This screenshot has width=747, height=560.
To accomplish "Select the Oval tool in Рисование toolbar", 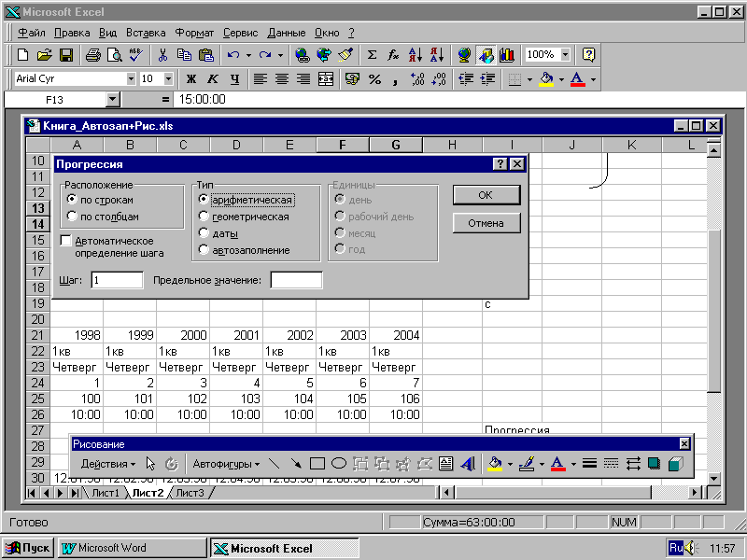I will coord(339,463).
